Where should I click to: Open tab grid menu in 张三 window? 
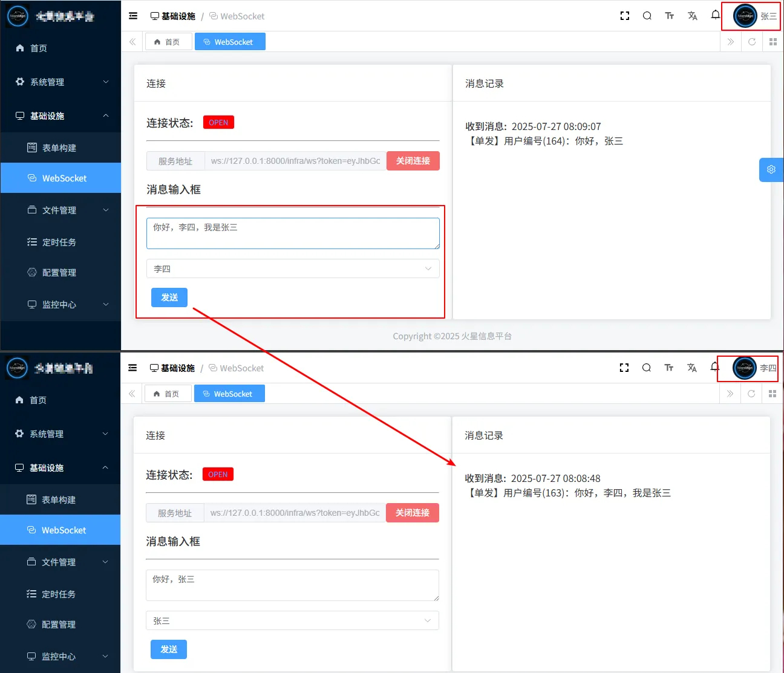[x=773, y=42]
